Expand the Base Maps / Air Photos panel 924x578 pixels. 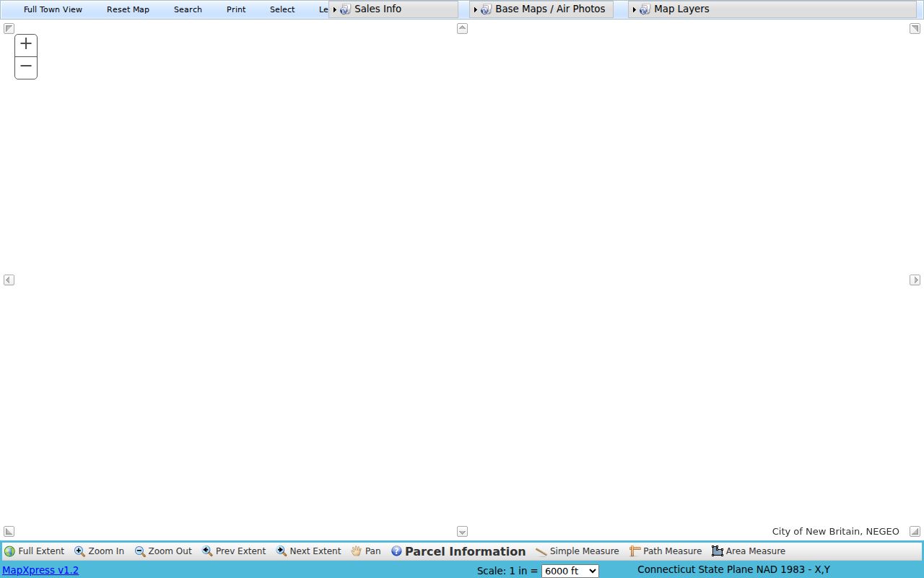(541, 9)
